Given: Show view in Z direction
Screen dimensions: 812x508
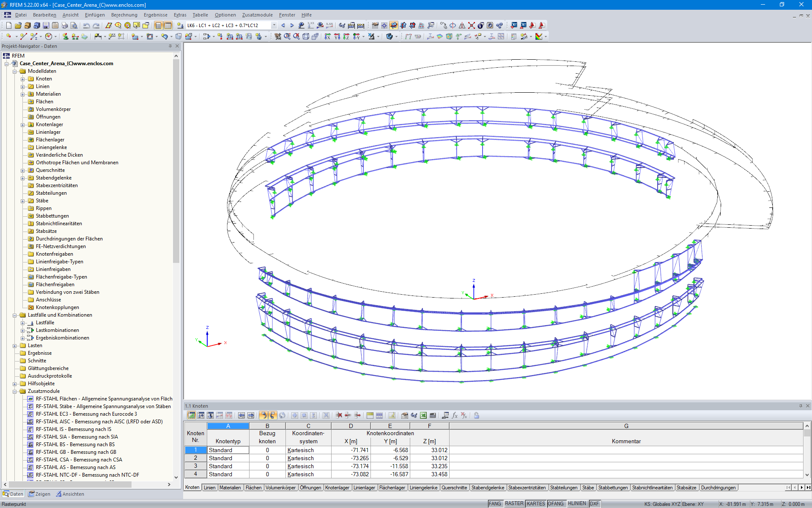Looking at the screenshot, I should tap(346, 36).
